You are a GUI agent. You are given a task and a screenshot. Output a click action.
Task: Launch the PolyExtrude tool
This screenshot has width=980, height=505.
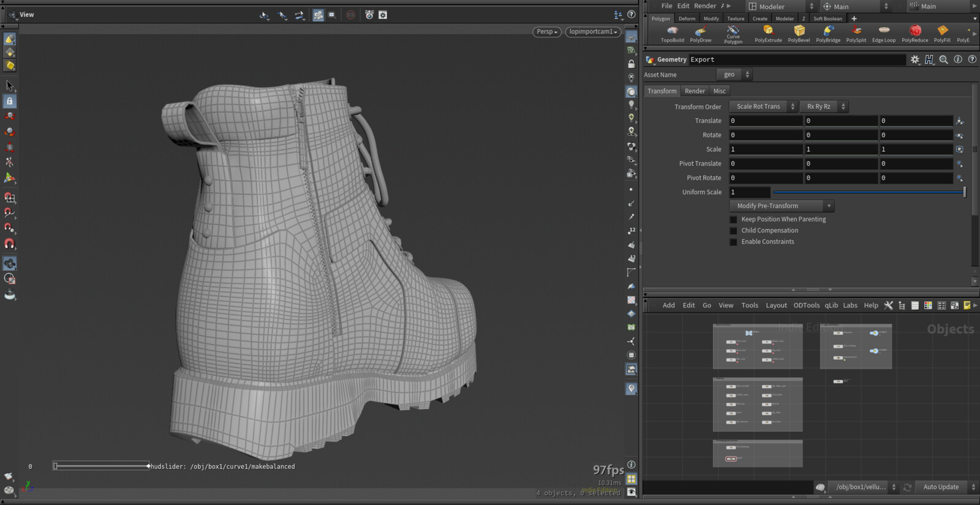(768, 34)
